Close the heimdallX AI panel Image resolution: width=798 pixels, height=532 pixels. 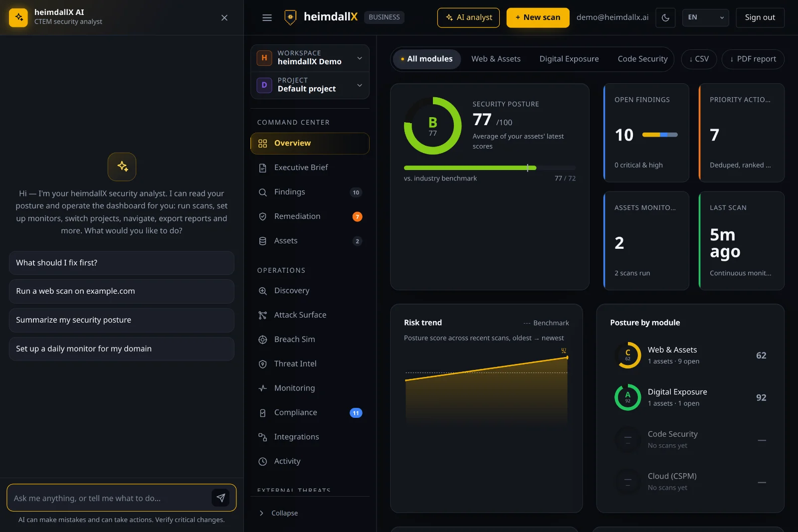[224, 17]
